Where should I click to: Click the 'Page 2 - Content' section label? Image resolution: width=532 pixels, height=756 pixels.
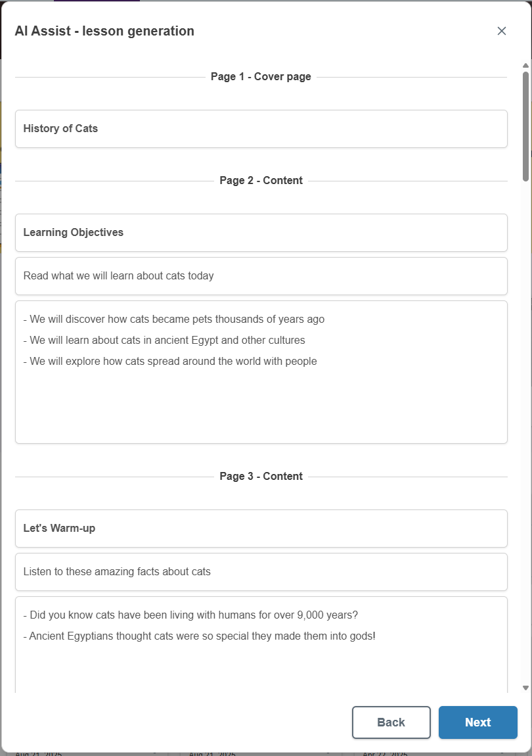pos(261,181)
